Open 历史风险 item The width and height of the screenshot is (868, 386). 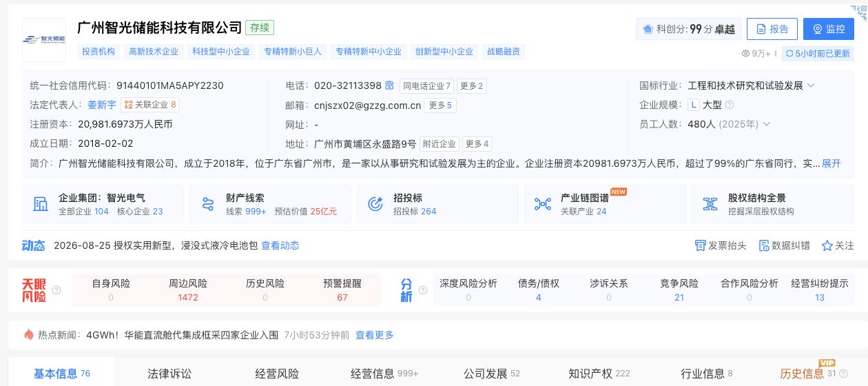pos(265,290)
